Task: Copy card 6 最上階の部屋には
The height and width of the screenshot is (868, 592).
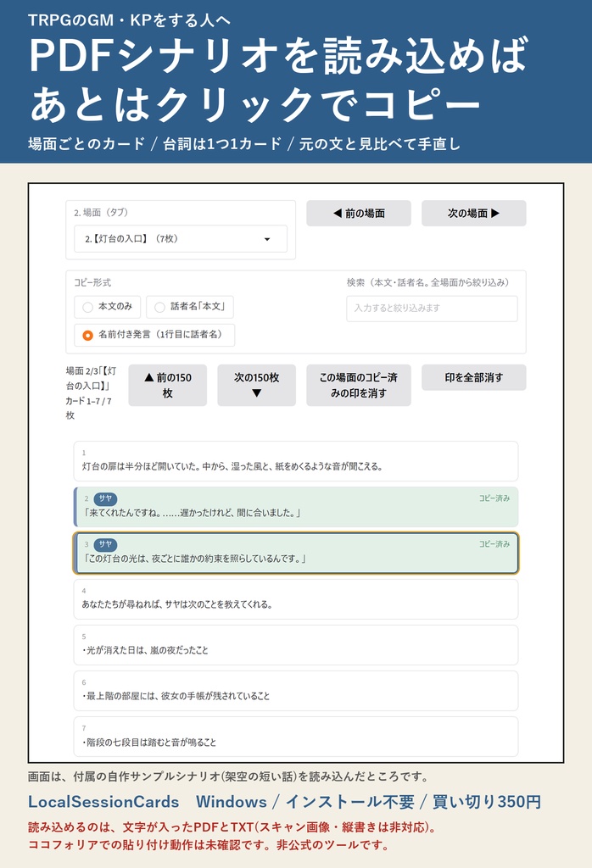Action: click(296, 691)
